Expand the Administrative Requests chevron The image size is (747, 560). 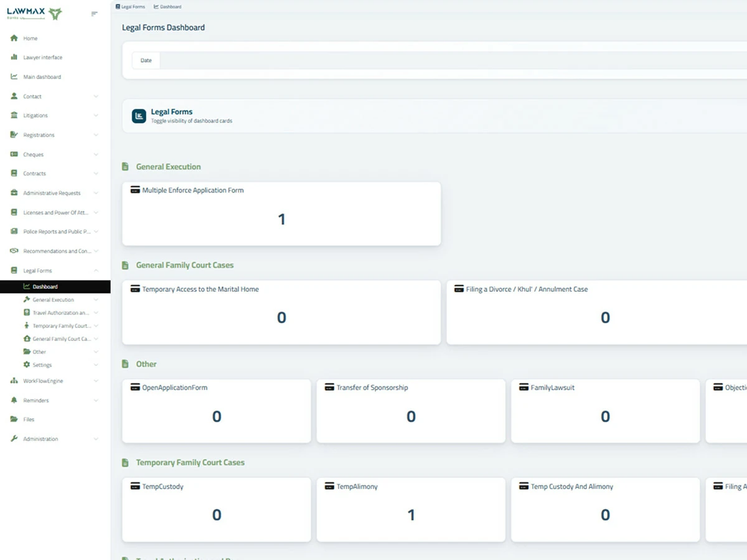[x=96, y=193]
